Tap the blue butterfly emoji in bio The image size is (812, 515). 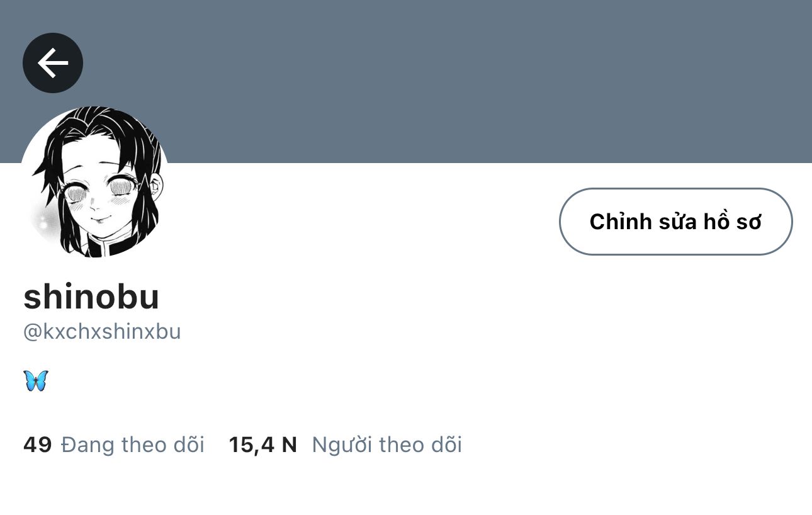click(36, 381)
